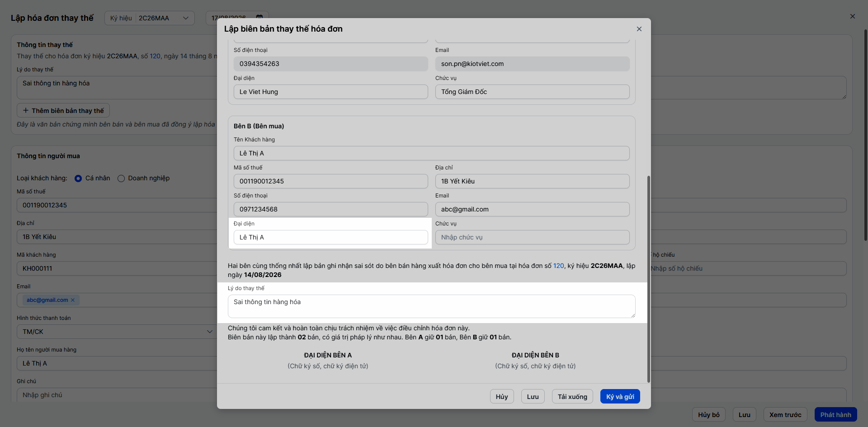Viewport: 868px width, 427px height.
Task: Edit the Lý do thay thế textarea in dialog
Action: click(x=432, y=306)
